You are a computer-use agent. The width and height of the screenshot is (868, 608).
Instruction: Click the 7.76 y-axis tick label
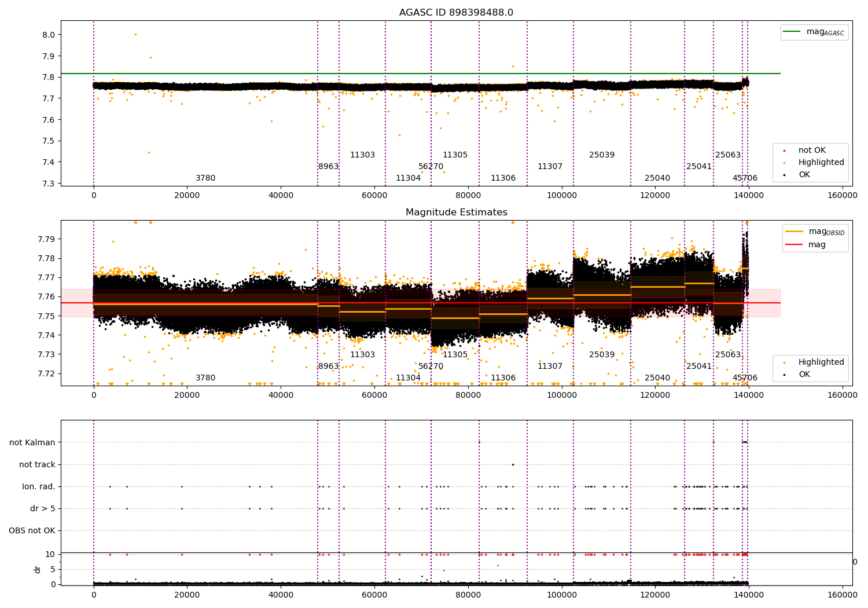46,296
